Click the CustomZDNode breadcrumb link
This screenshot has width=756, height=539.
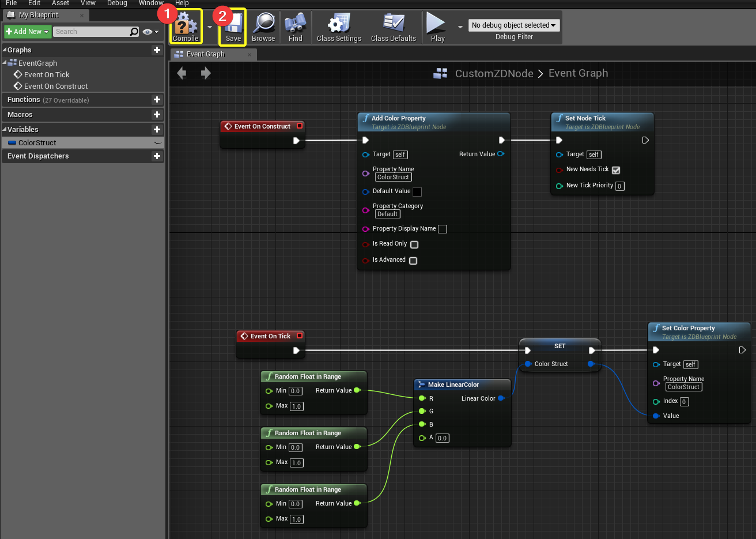coord(494,73)
